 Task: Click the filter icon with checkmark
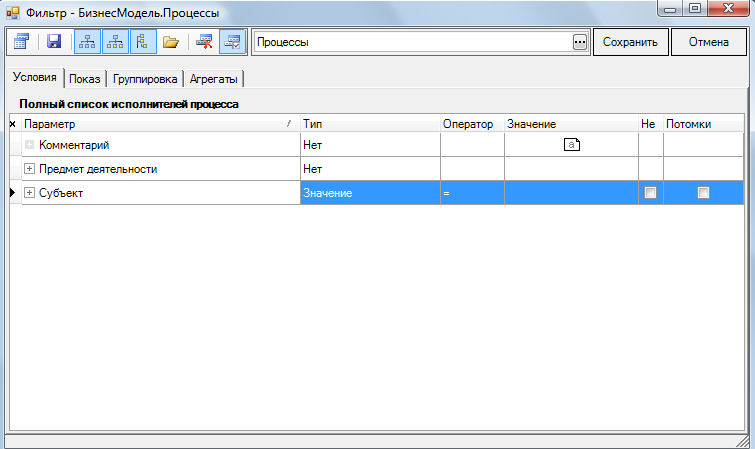232,42
